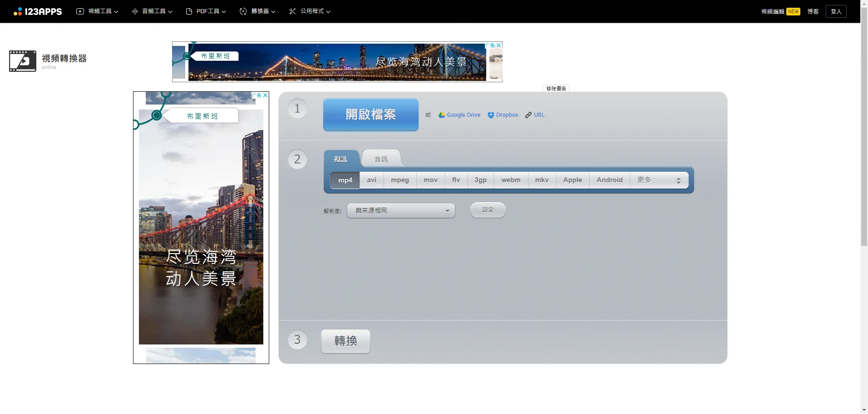Image resolution: width=868 pixels, height=414 pixels.
Task: Pick the Apple device format
Action: coord(572,180)
